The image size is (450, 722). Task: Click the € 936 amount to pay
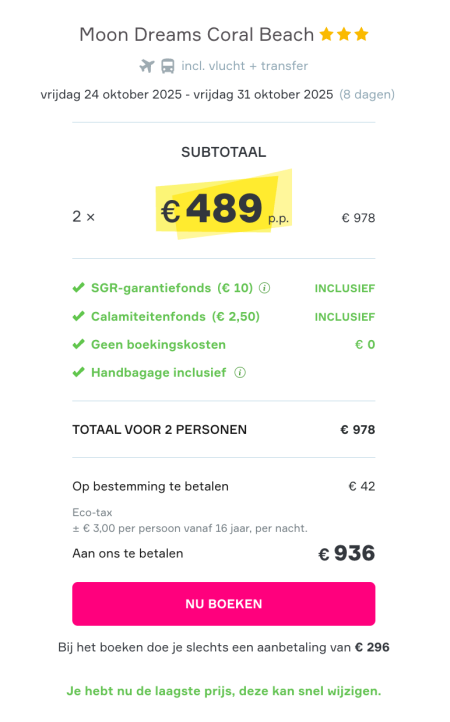point(347,553)
